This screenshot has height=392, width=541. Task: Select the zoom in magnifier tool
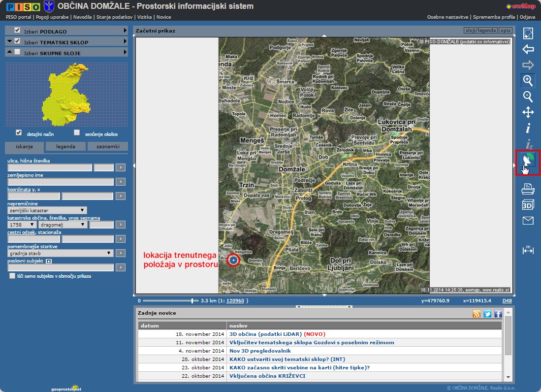point(528,81)
